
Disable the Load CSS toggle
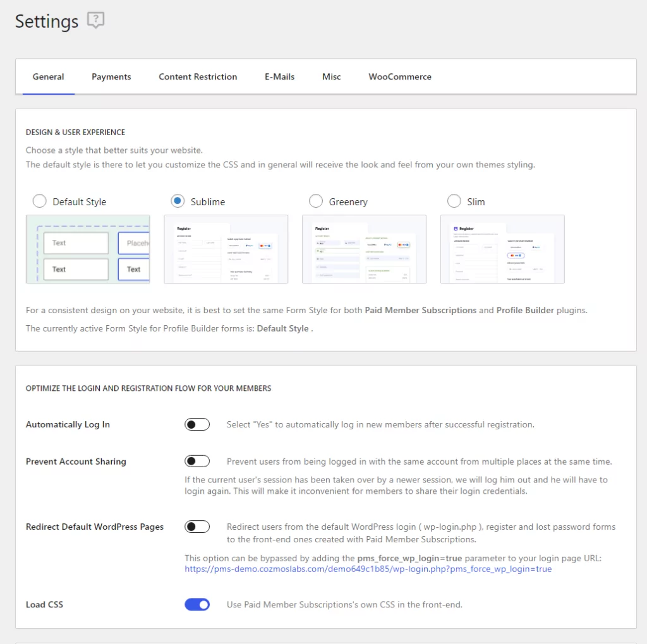click(197, 604)
